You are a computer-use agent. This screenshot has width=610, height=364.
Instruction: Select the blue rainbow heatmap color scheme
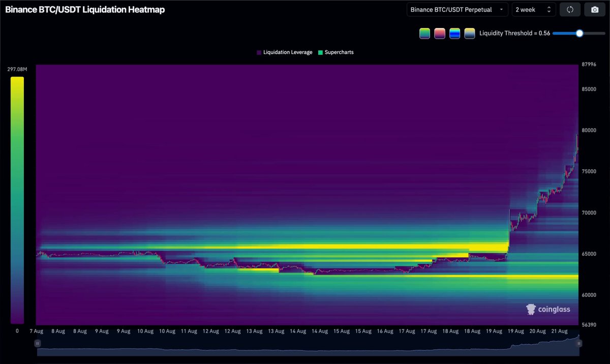454,33
